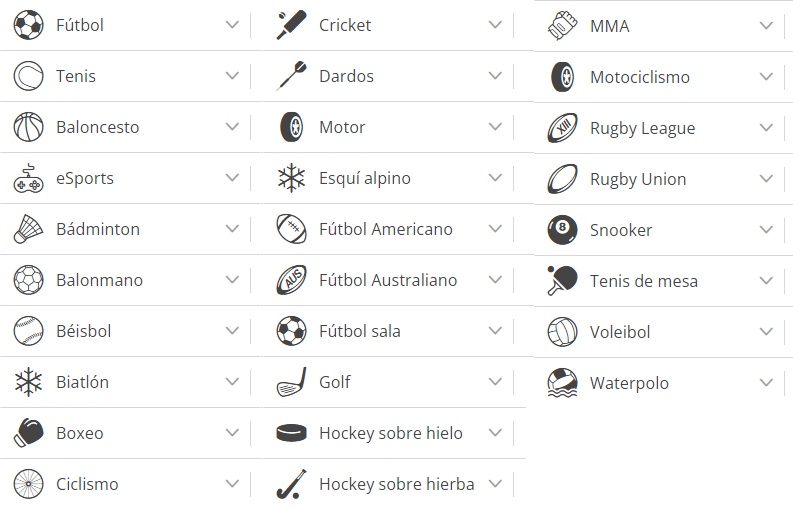Image resolution: width=793 pixels, height=508 pixels.
Task: Go to the Motociclismo label link
Action: pyautogui.click(x=639, y=77)
